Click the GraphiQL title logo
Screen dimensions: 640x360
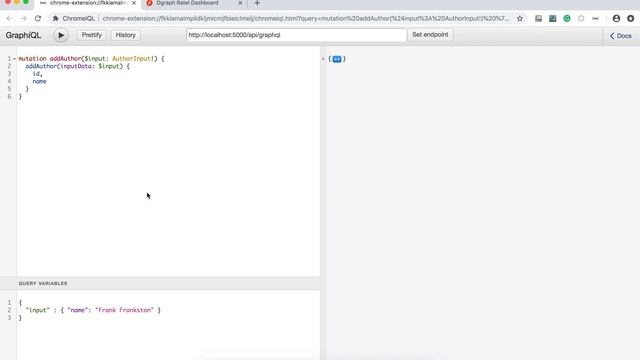[x=23, y=36]
